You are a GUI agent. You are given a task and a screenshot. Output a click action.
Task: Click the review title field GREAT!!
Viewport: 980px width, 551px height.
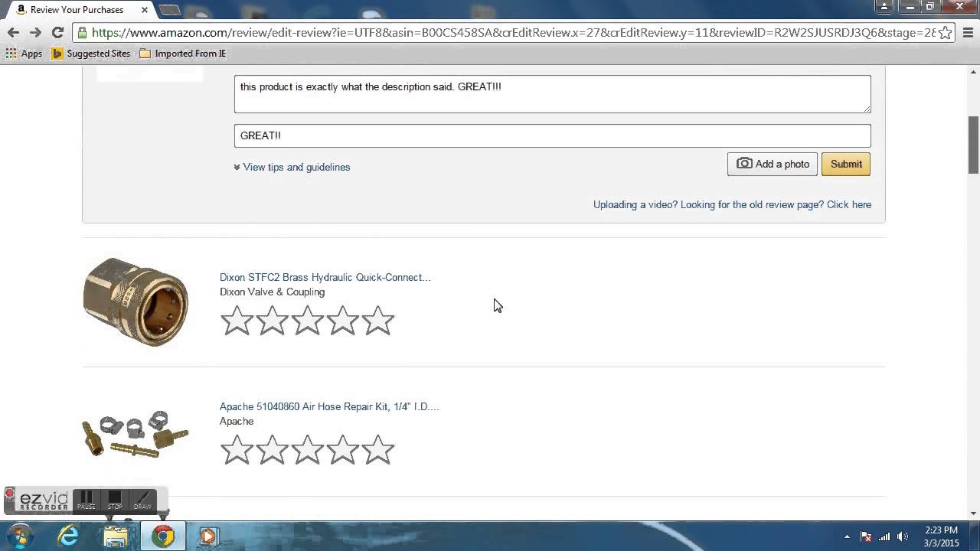point(552,135)
